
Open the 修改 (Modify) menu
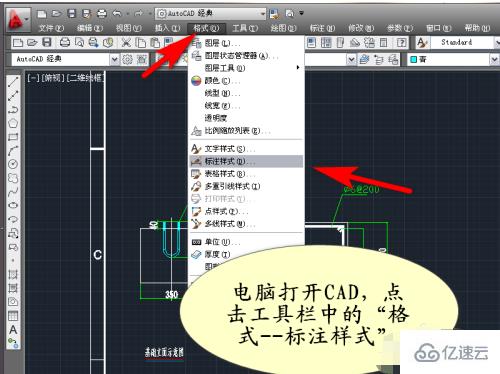click(x=361, y=28)
